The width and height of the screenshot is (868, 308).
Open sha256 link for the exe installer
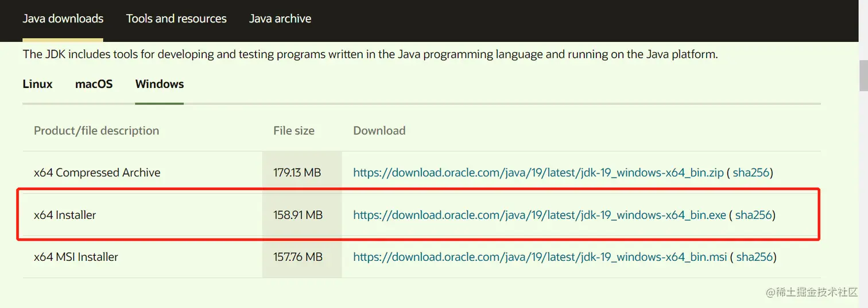click(753, 215)
